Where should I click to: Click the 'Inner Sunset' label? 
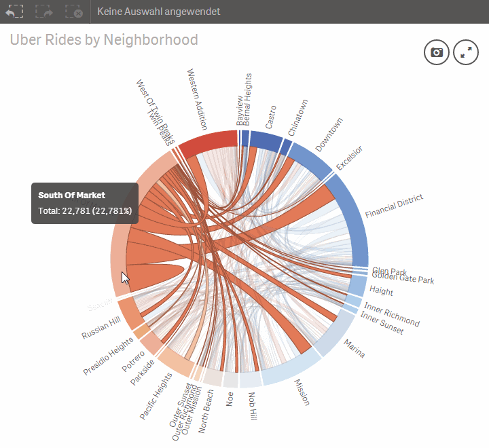382,322
